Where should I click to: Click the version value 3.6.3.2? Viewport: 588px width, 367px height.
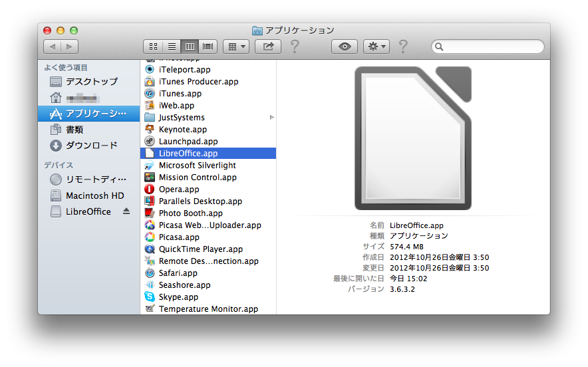tap(402, 289)
